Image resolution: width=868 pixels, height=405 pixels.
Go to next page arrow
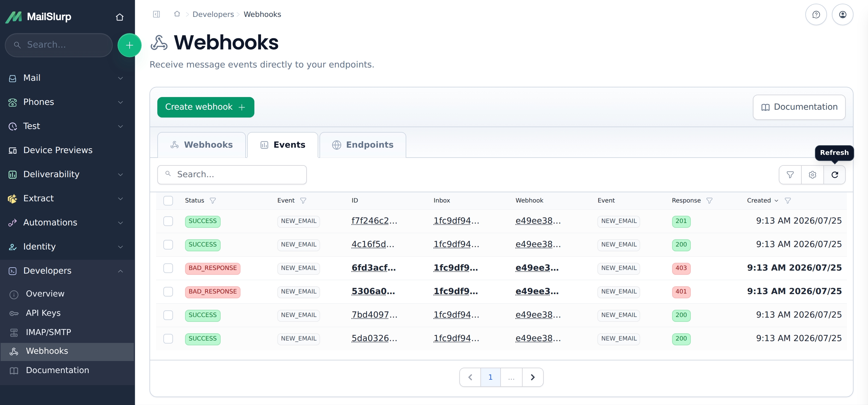click(x=532, y=377)
